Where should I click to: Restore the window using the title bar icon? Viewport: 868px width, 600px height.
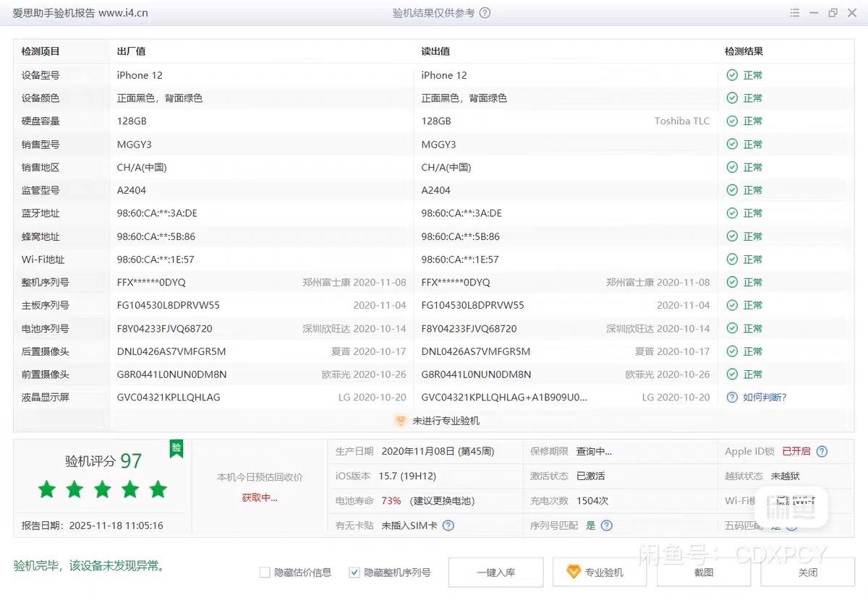833,13
